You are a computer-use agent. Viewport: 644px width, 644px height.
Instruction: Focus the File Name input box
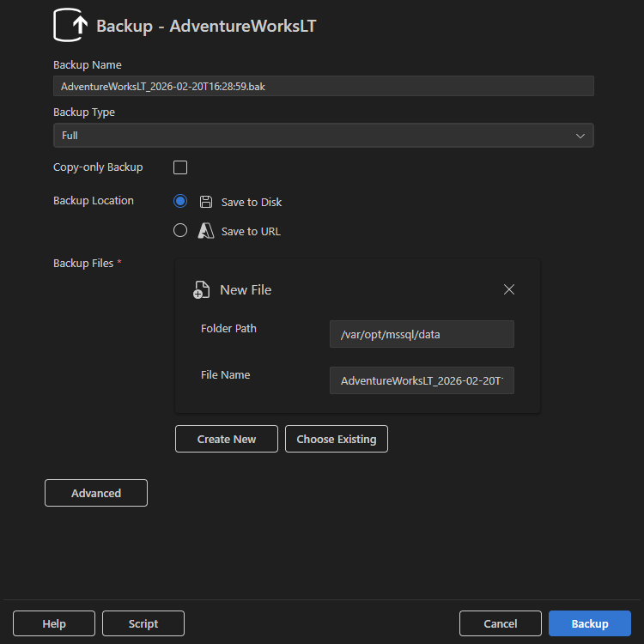(422, 380)
